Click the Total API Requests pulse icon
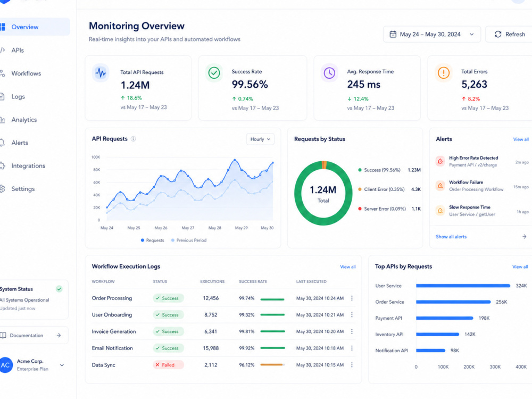Screen dimensions: 532x399 click(101, 72)
